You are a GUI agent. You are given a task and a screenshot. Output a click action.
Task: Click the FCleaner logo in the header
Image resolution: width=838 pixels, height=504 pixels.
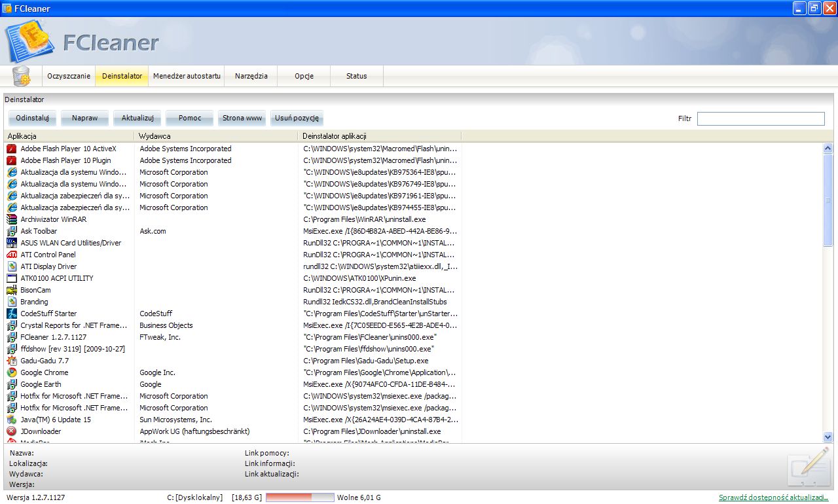pyautogui.click(x=30, y=42)
